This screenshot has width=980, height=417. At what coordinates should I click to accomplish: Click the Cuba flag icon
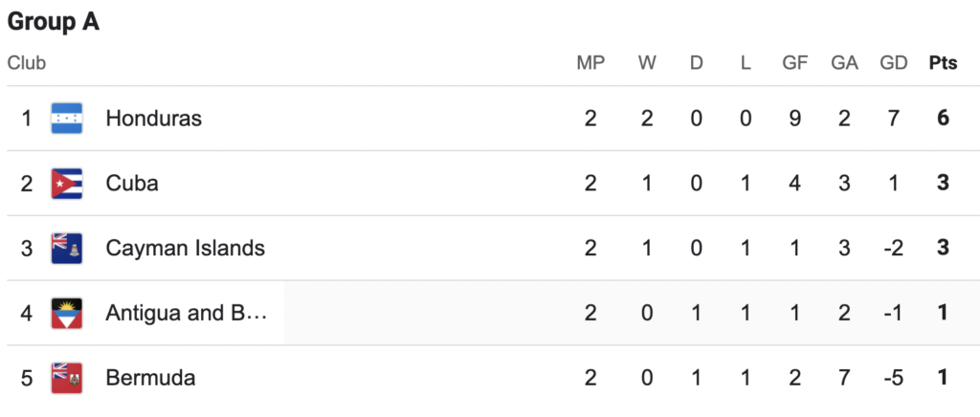(x=67, y=184)
